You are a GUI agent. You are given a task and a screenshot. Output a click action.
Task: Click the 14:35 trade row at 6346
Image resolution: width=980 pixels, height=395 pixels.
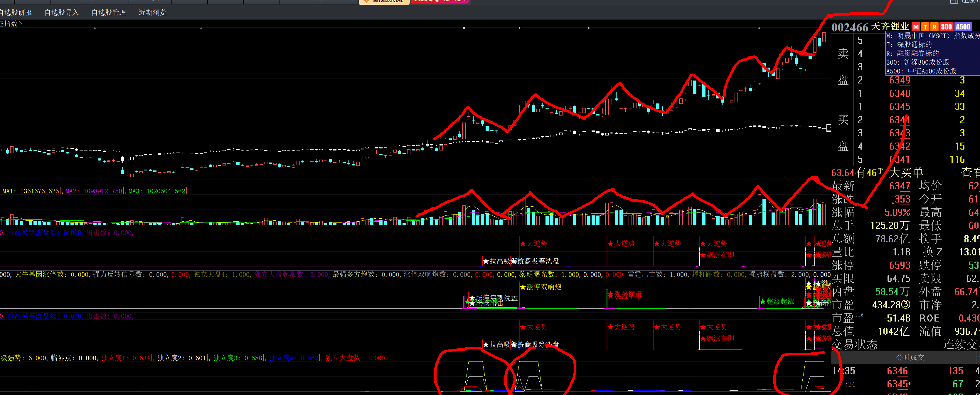pyautogui.click(x=897, y=371)
